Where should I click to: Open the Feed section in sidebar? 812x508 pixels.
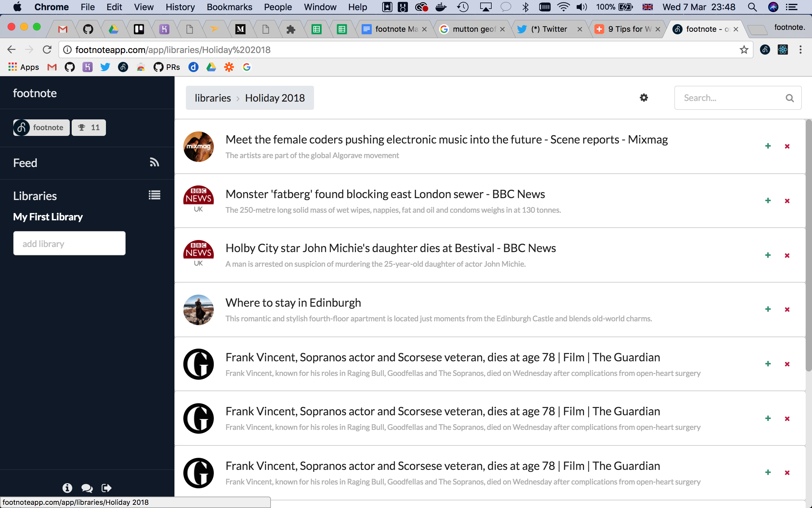pos(87,163)
